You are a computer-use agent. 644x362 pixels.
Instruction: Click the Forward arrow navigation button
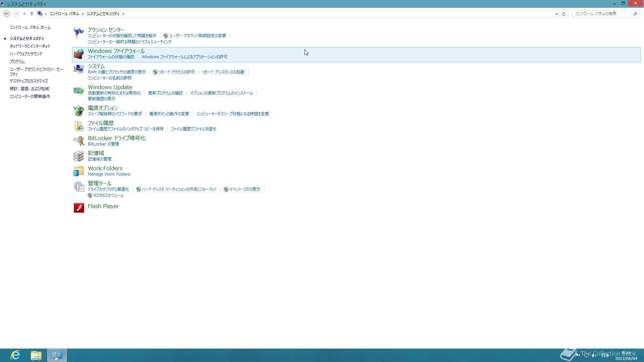pos(16,14)
